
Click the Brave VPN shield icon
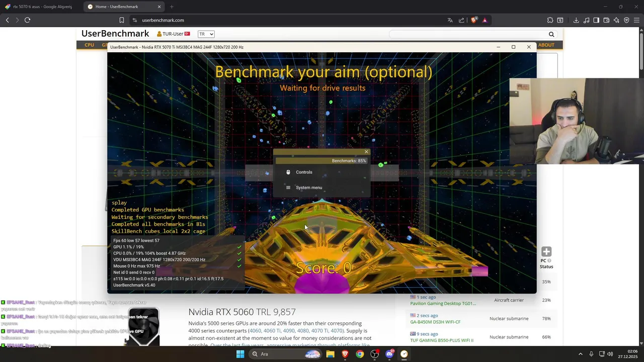pos(626,20)
